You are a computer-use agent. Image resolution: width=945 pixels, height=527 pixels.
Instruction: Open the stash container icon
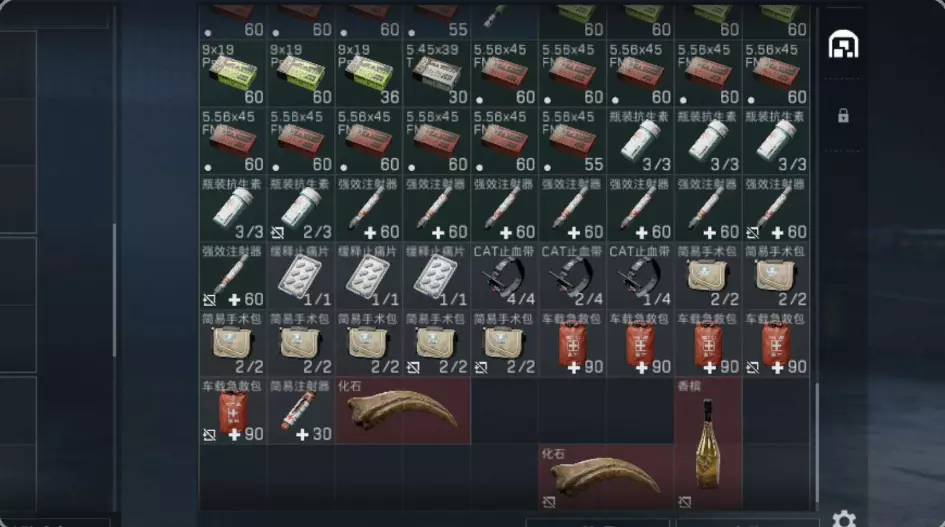tap(843, 44)
